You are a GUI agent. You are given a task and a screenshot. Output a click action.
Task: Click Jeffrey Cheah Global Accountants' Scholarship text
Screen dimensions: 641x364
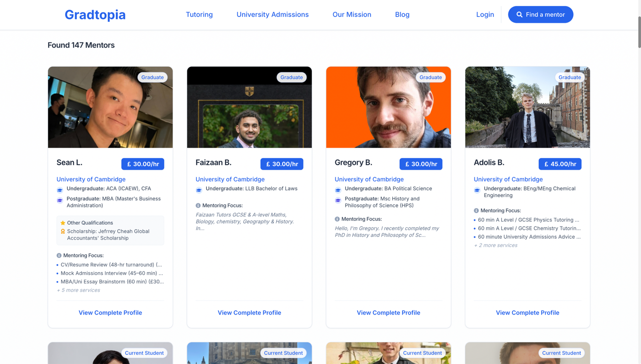point(108,235)
